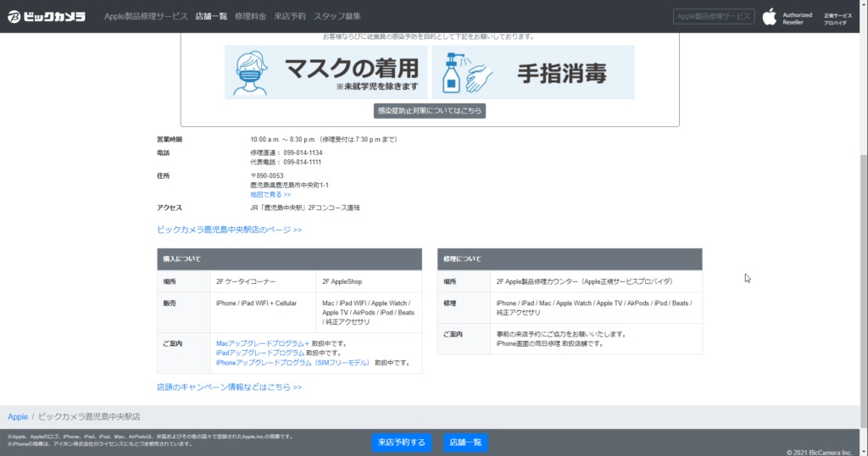Click the 手指消毒 banner image
Screen dimensions: 868x456
pyautogui.click(x=533, y=73)
